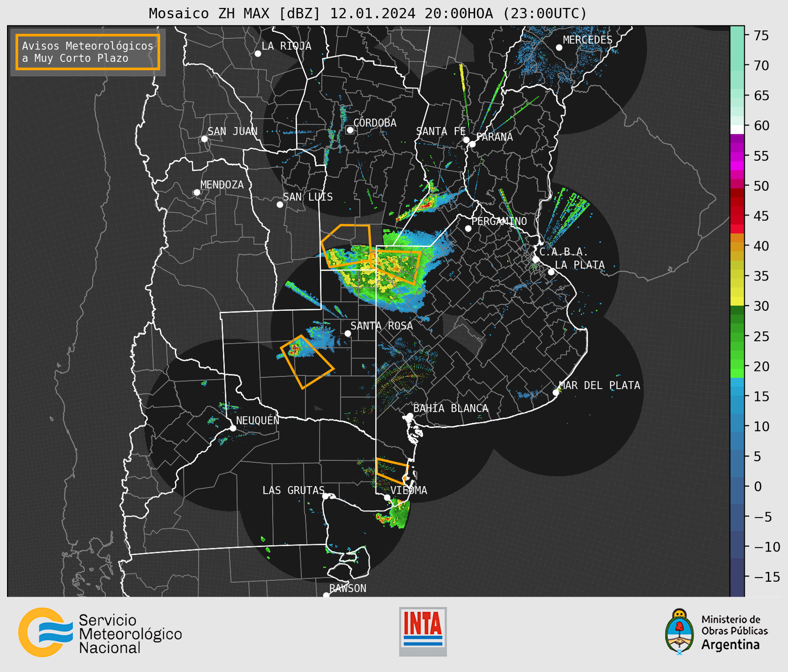Click the 20 tick label on colorbar
The image size is (788, 672).
pyautogui.click(x=761, y=366)
